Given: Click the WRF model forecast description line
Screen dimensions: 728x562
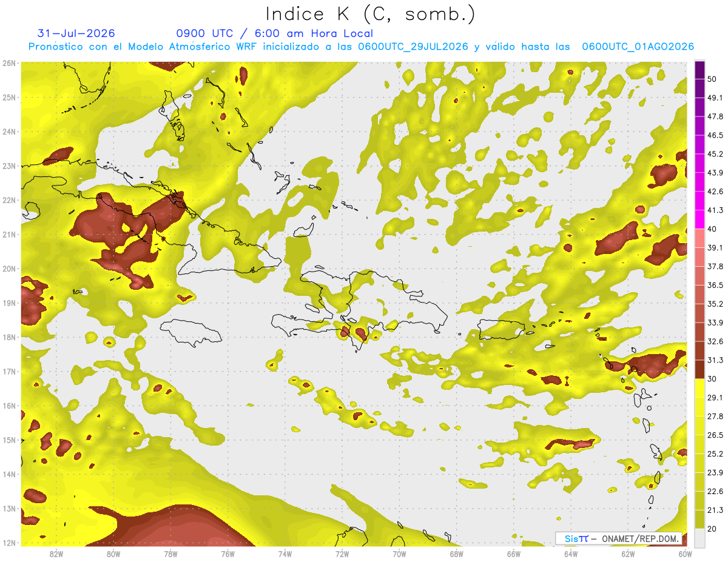Looking at the screenshot, I should tap(361, 47).
